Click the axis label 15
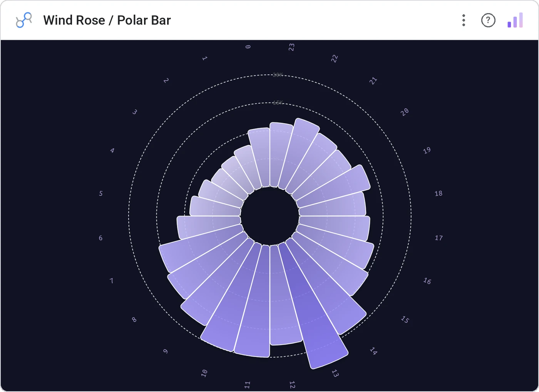Viewport: 539px width, 392px height. pyautogui.click(x=405, y=320)
